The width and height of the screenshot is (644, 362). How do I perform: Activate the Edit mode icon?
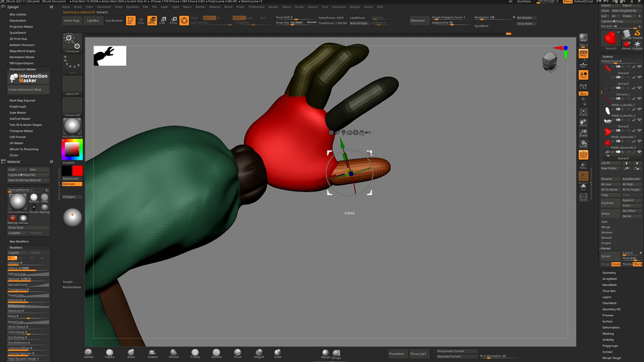pos(131,20)
